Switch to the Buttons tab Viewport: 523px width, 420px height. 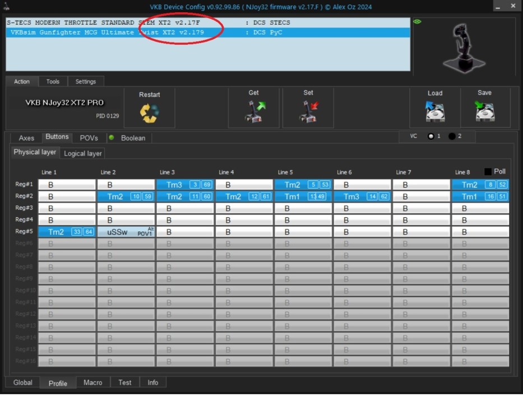(x=57, y=137)
